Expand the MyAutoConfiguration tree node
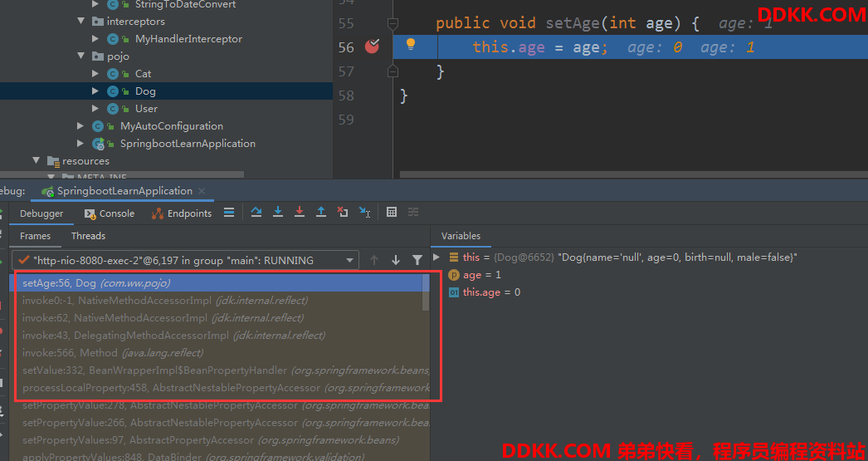 [80, 126]
